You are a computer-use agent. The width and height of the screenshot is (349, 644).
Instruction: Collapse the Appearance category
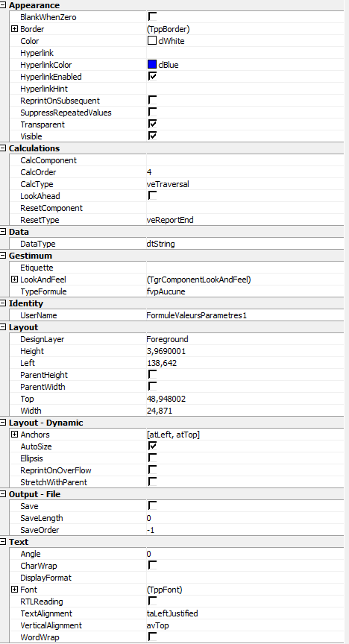pyautogui.click(x=3, y=5)
